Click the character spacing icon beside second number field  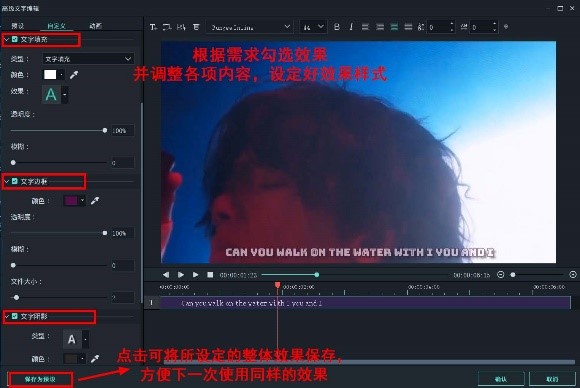(x=464, y=27)
